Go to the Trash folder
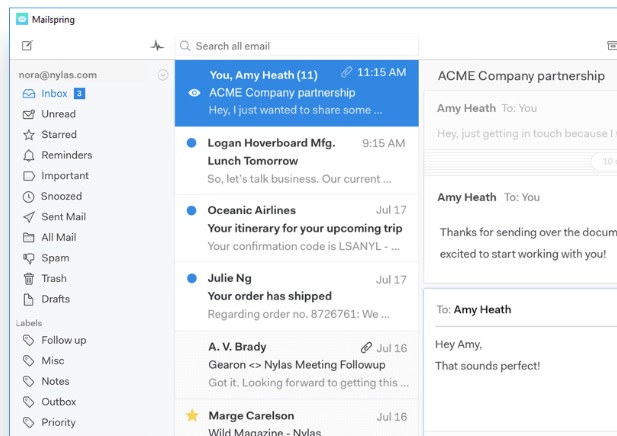This screenshot has height=436, width=617. [x=53, y=279]
